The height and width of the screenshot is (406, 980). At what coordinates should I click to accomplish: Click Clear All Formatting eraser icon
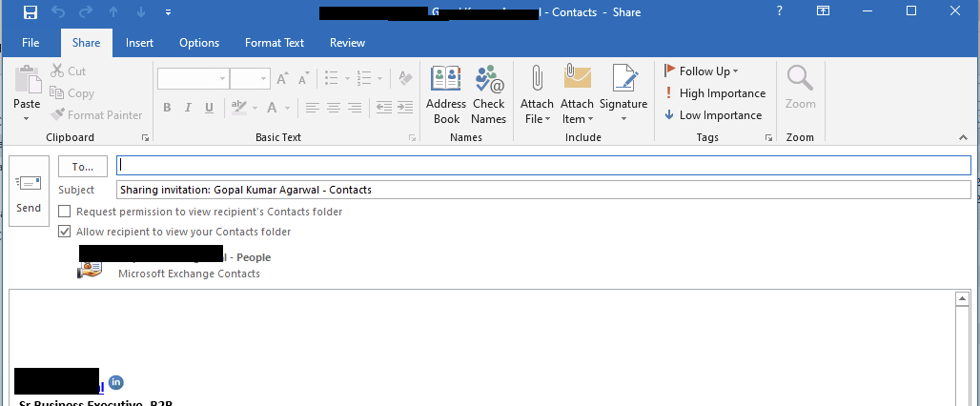click(405, 79)
